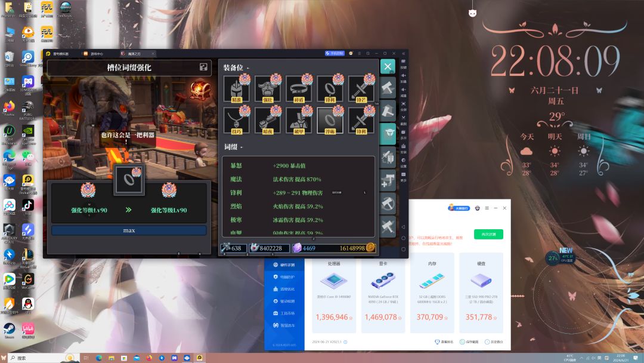Select the sword slot labeled 锋芒
Viewport: 644px width, 363px height.
pyautogui.click(x=361, y=89)
